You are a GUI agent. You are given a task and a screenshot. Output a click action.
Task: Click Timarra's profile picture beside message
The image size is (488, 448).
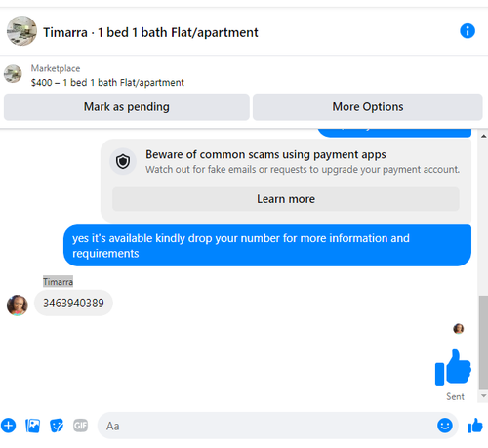[x=18, y=305]
